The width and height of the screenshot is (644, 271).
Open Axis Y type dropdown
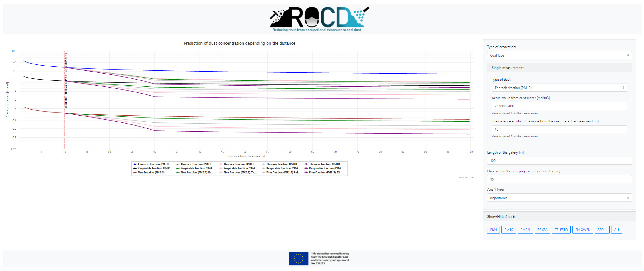pos(559,198)
